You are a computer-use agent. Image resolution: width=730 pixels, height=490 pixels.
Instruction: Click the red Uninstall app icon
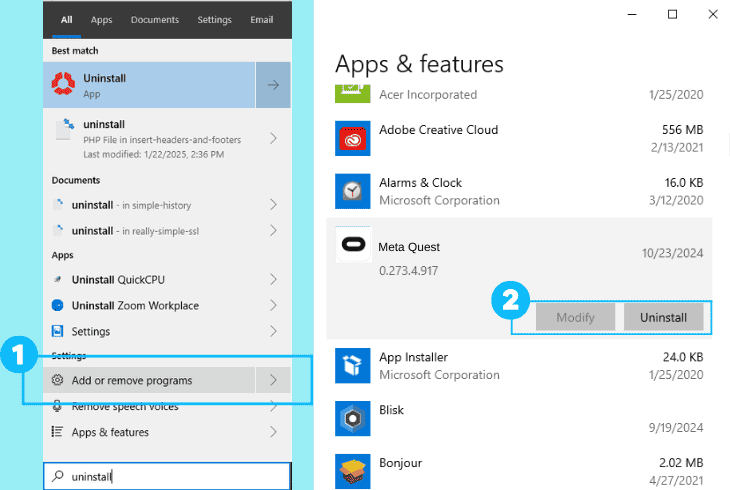(x=63, y=84)
